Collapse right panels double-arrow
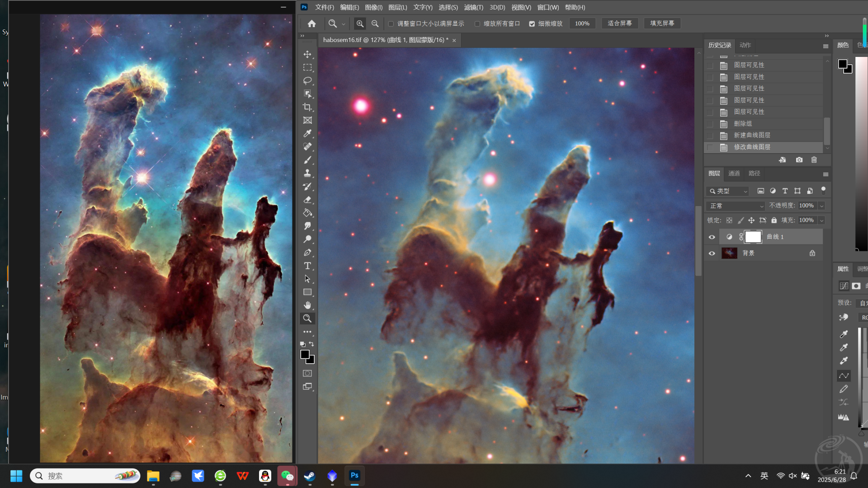 pos(826,36)
